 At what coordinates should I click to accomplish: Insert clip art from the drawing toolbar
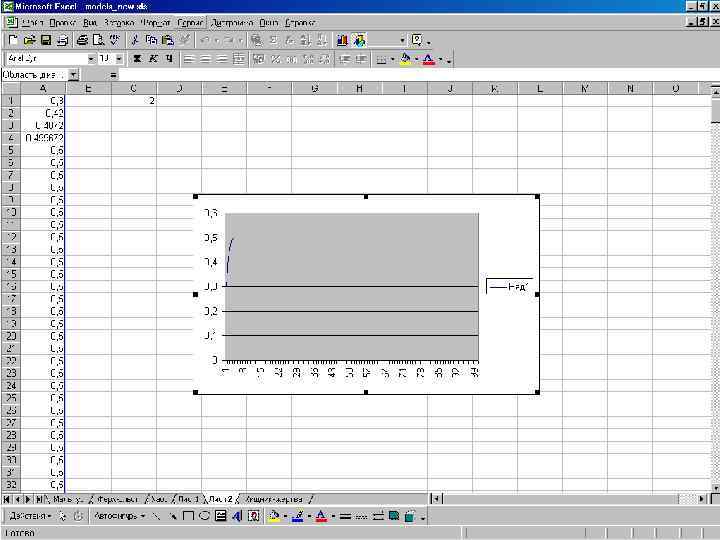[253, 516]
